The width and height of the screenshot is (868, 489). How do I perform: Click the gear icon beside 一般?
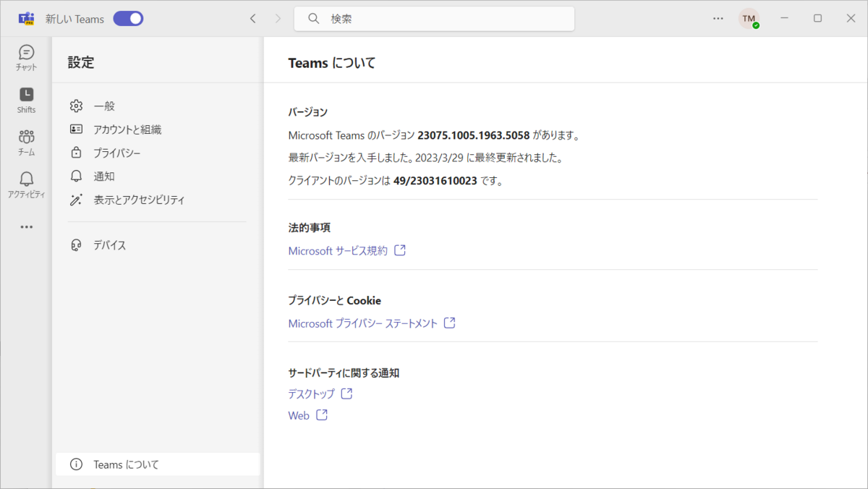tap(76, 106)
